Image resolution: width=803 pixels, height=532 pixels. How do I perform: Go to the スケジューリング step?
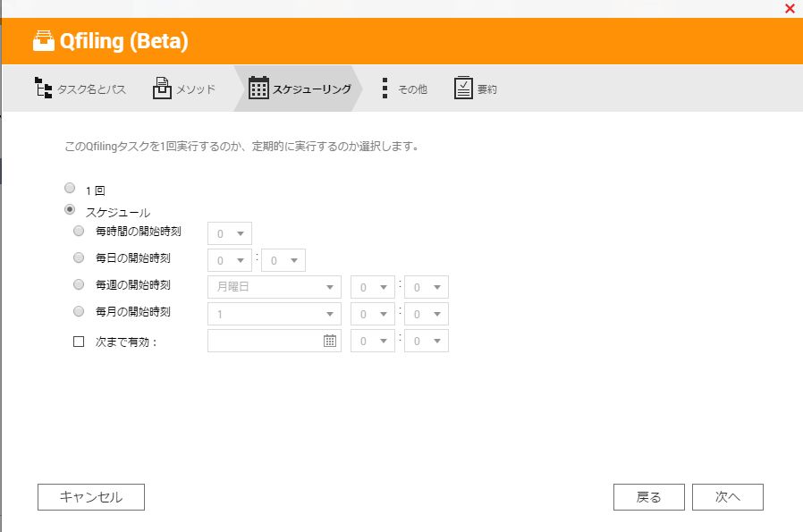click(300, 89)
